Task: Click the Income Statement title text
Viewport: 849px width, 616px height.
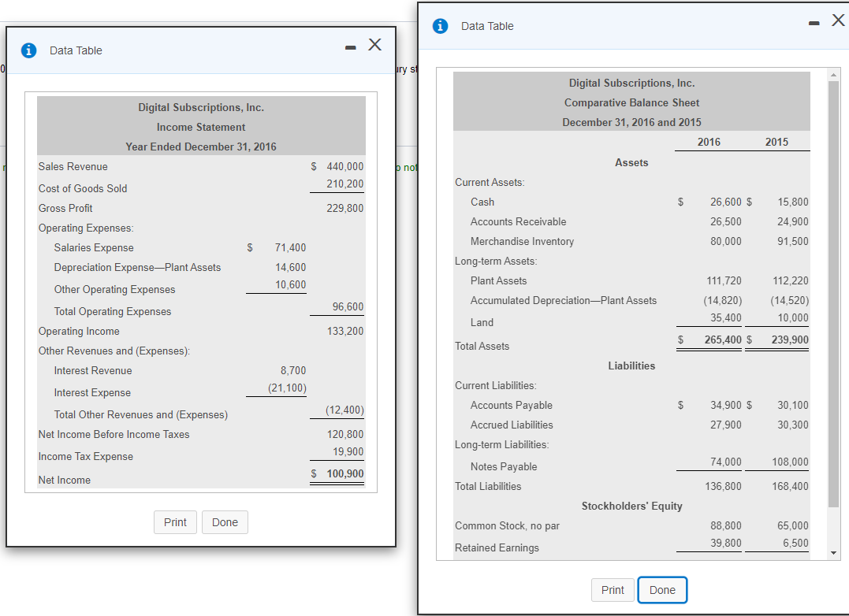Action: pyautogui.click(x=201, y=127)
